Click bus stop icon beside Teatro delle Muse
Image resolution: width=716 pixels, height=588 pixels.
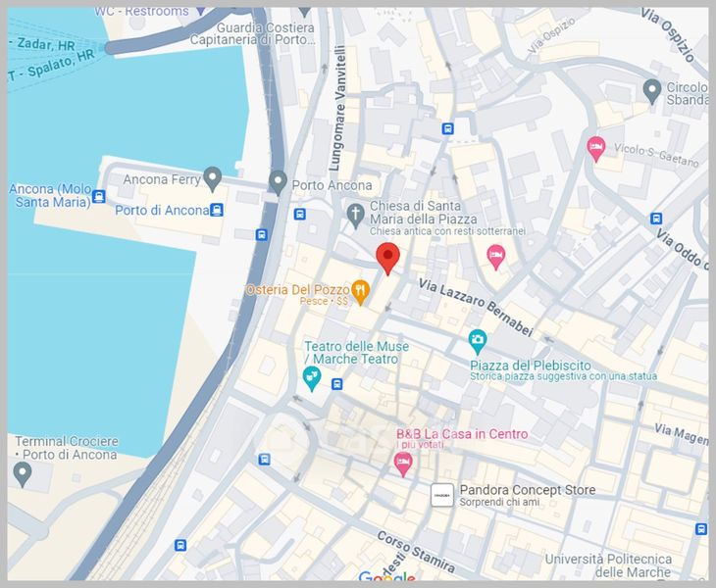click(x=337, y=384)
